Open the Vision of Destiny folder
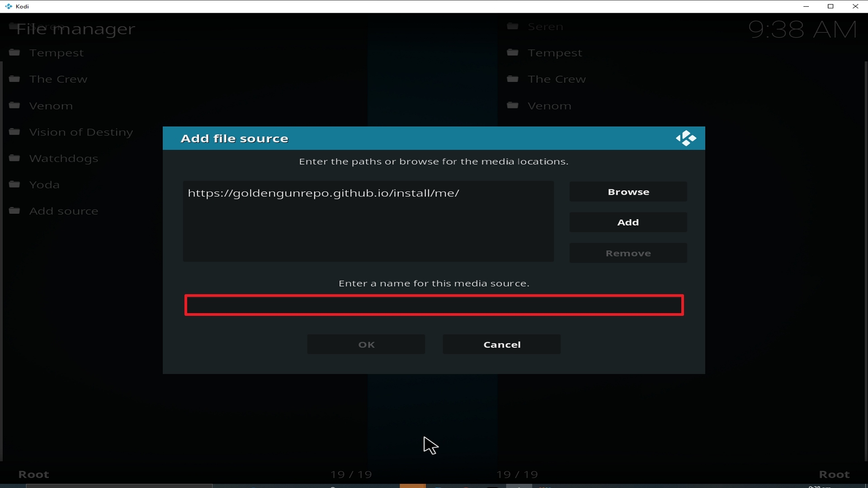 click(x=81, y=132)
